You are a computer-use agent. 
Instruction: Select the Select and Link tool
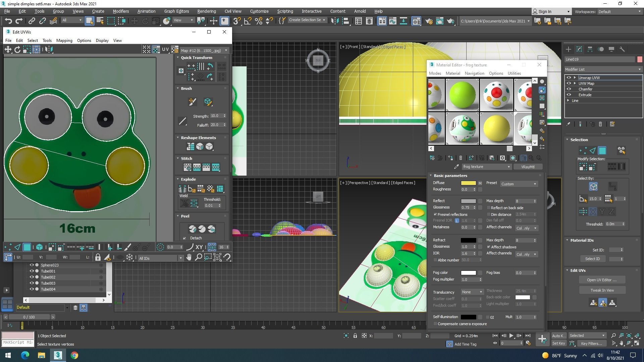[x=32, y=21]
